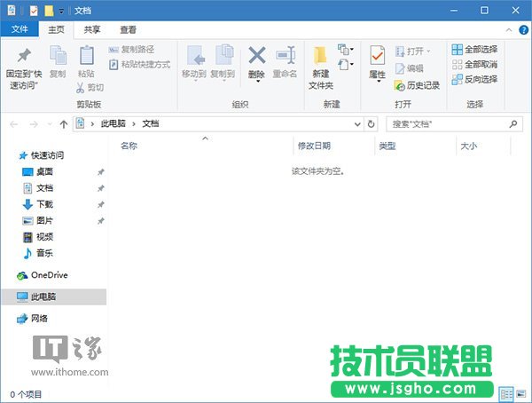The width and height of the screenshot is (532, 403).
Task: Open Desktop (桌面) in the sidebar
Action: (38, 172)
